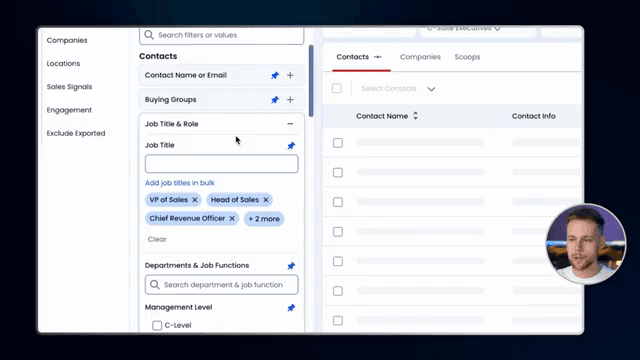Image resolution: width=640 pixels, height=360 pixels.
Task: Switch to the Companies results tab
Action: coord(420,57)
